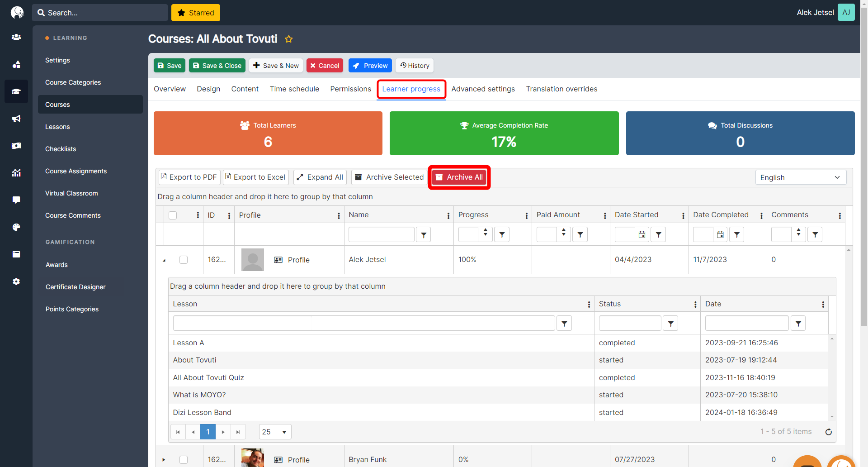Click the Lesson filter text field
Viewport: 868px width, 467px height.
coord(364,323)
